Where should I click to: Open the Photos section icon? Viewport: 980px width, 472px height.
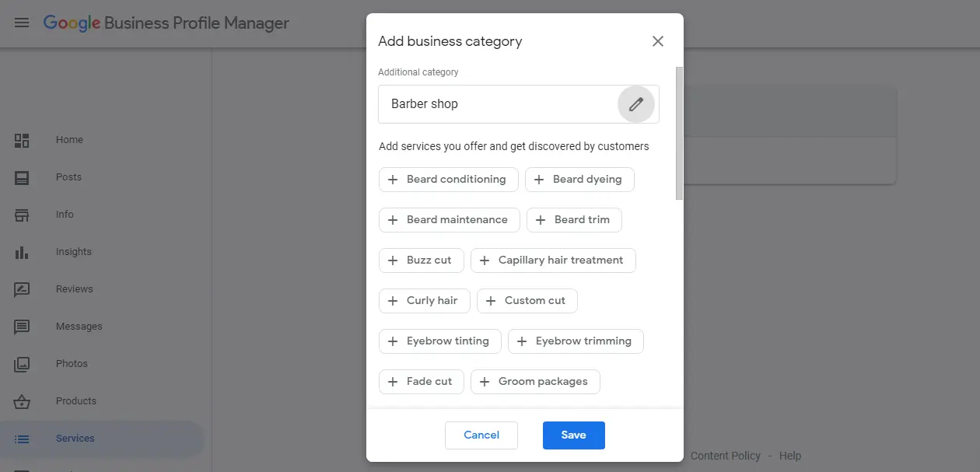pyautogui.click(x=22, y=363)
